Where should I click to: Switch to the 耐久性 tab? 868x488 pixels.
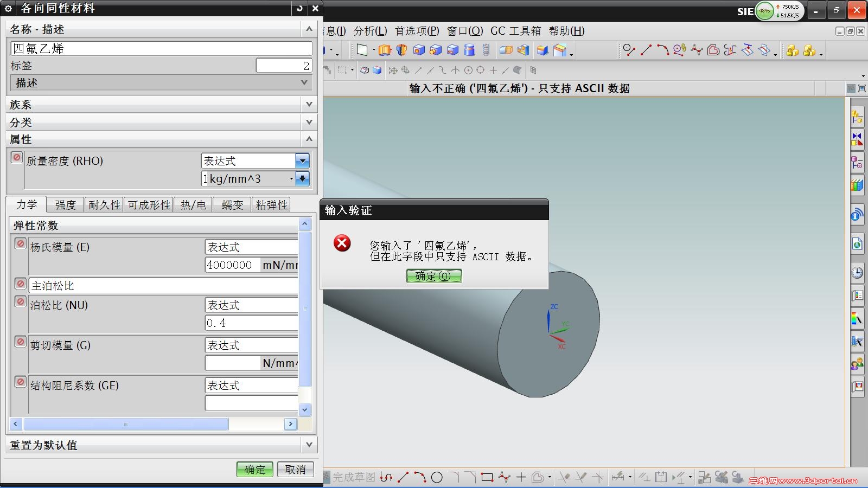[x=104, y=205]
